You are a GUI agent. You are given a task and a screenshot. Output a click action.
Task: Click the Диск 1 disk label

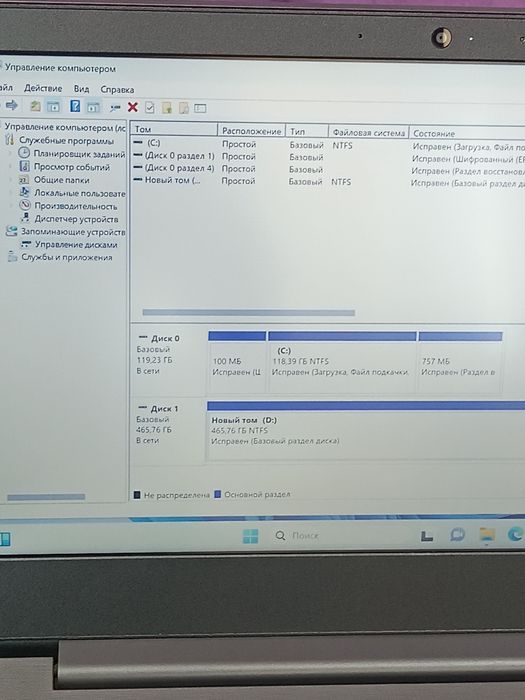164,408
